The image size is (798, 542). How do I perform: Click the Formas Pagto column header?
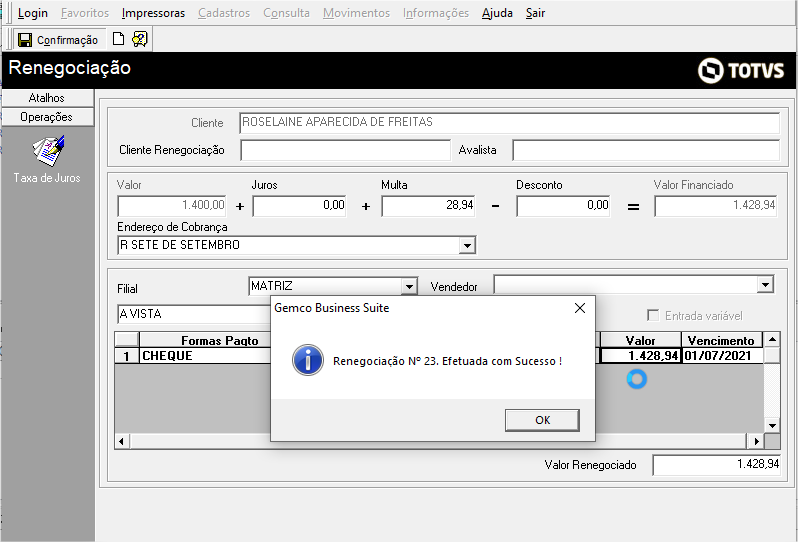click(205, 340)
